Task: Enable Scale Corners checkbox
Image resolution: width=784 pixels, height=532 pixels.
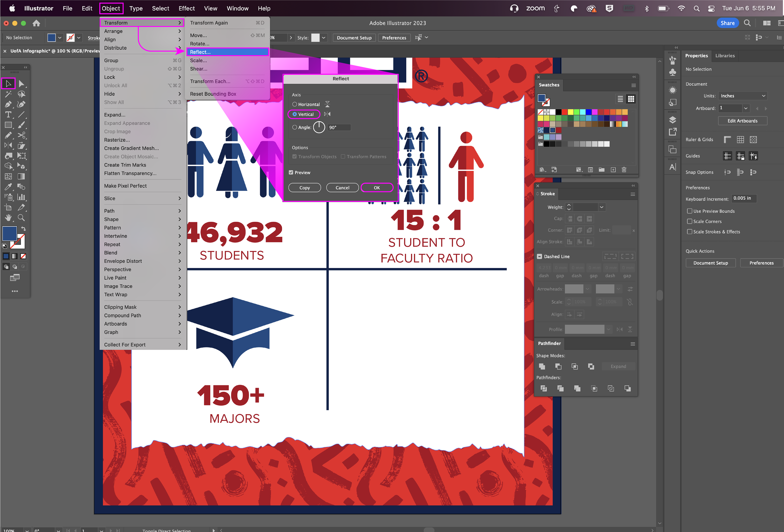Action: 690,222
